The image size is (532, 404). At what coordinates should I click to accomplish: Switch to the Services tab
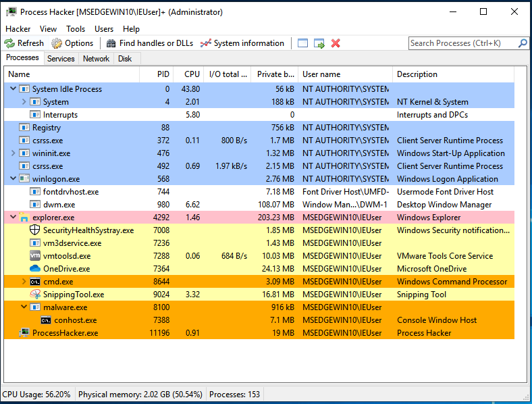(61, 59)
